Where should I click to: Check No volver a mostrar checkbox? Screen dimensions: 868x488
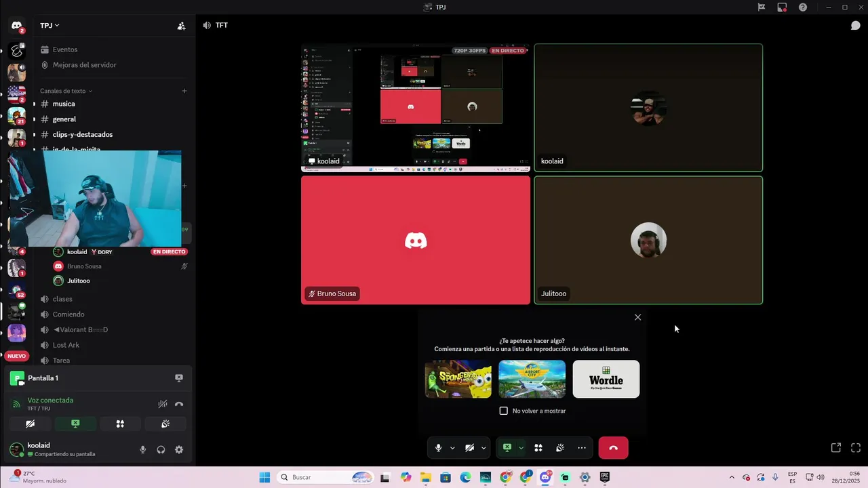tap(503, 411)
